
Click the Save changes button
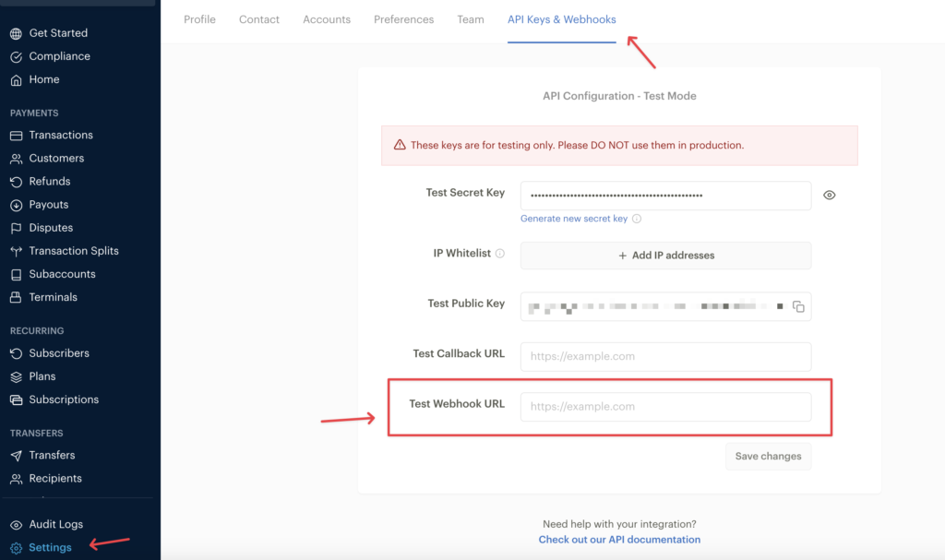768,456
